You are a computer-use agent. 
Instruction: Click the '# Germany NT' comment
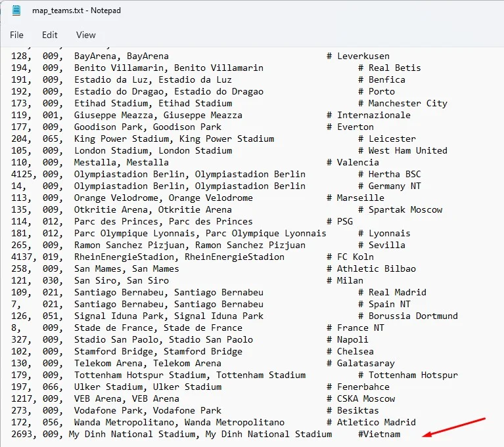390,186
